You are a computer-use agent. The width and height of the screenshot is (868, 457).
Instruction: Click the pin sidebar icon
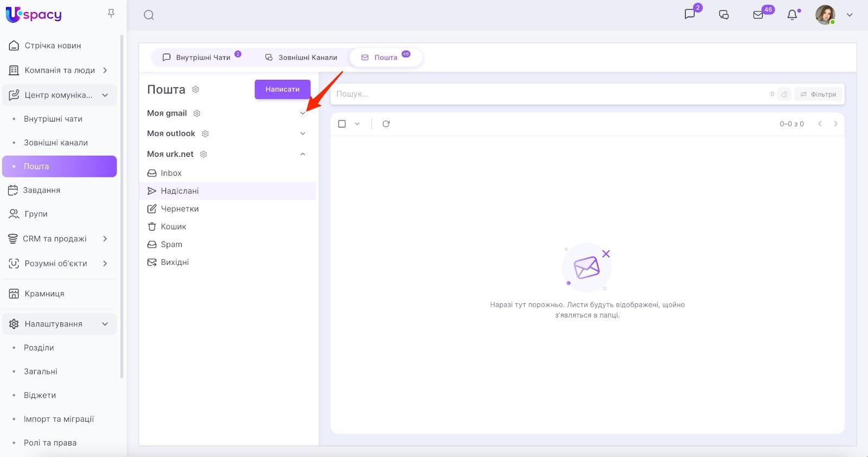(111, 13)
